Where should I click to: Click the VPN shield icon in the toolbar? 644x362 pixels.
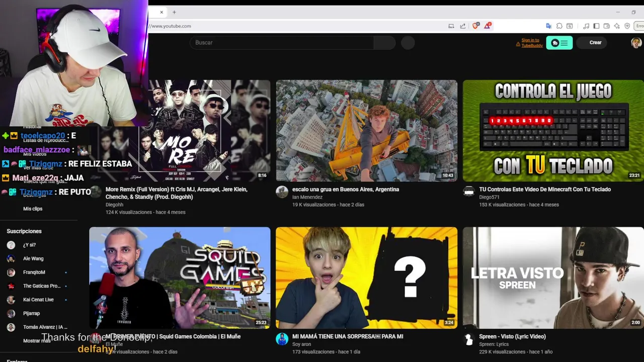627,26
